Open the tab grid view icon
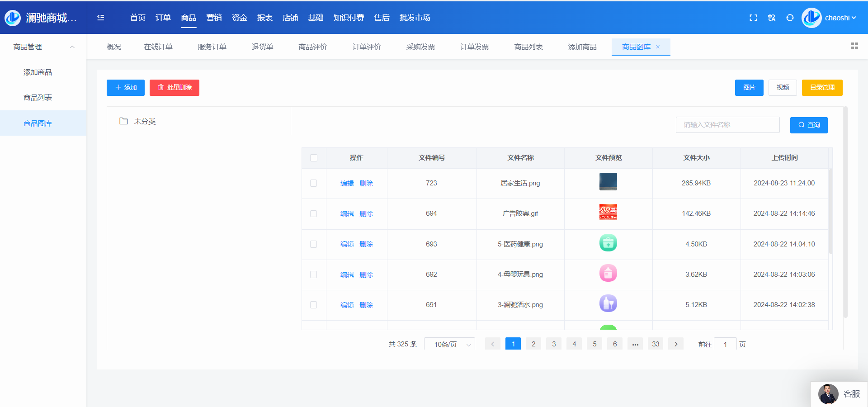 (854, 46)
